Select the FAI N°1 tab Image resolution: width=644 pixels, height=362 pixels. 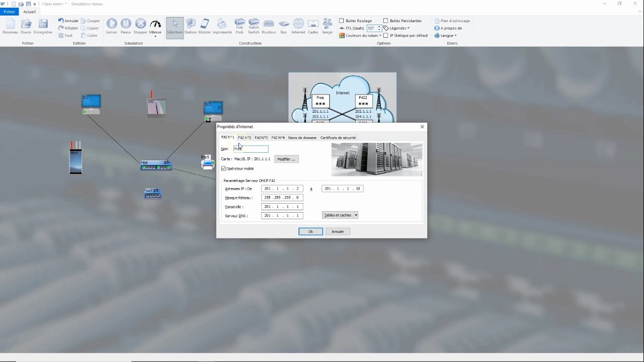click(x=228, y=137)
